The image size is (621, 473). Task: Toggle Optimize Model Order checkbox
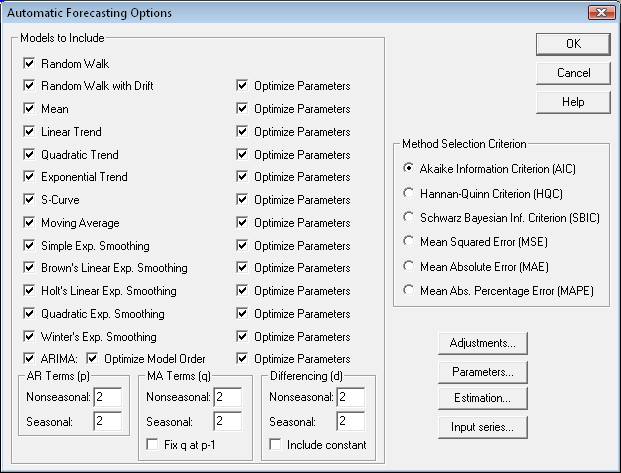coord(93,359)
